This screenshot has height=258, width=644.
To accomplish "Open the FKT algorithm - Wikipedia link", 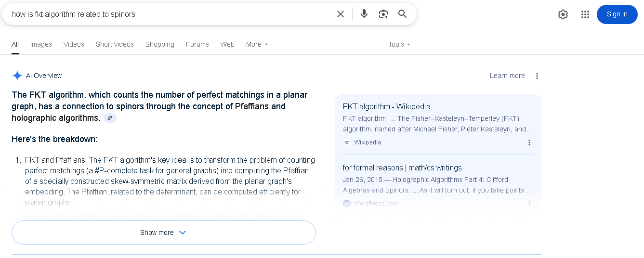I will tap(387, 106).
